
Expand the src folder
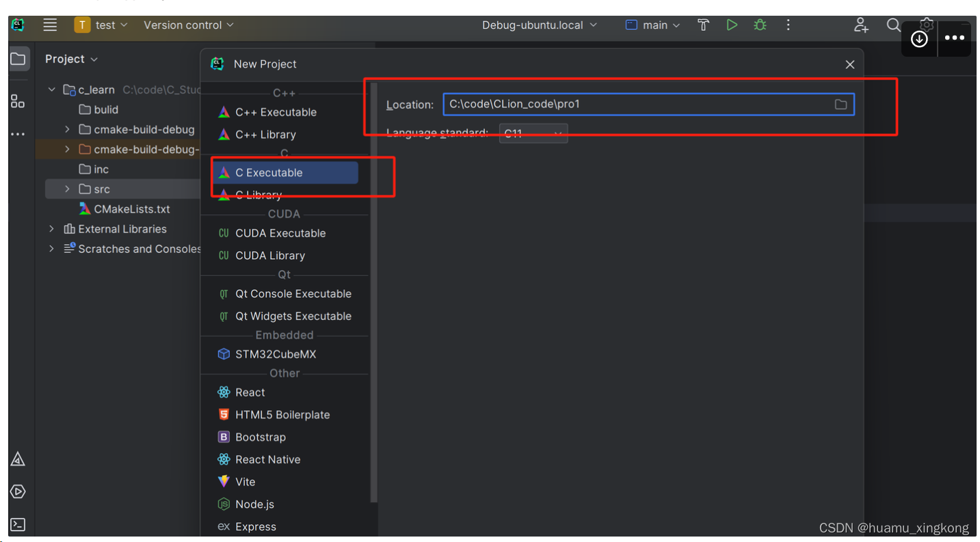coord(67,189)
